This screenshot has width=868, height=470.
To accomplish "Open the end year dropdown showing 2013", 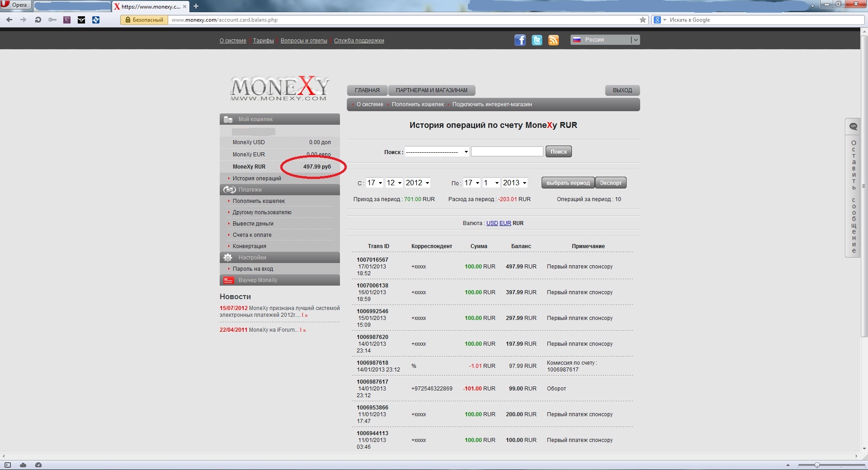I will click(514, 183).
